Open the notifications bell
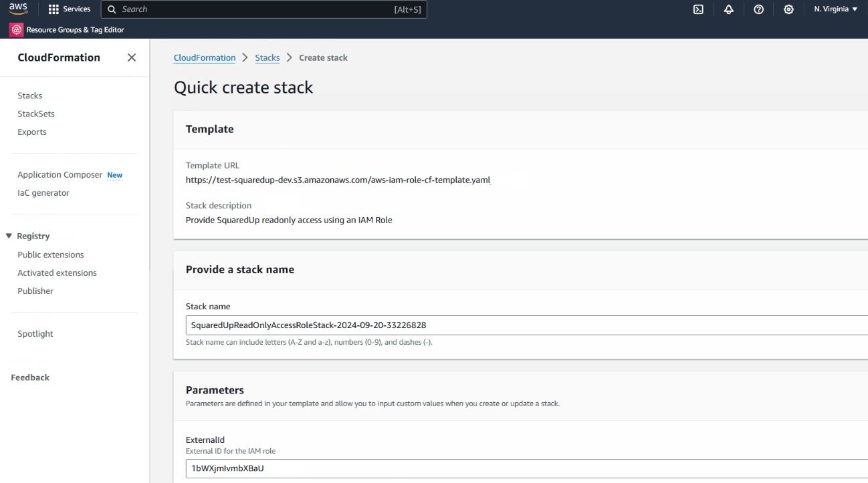 point(728,9)
